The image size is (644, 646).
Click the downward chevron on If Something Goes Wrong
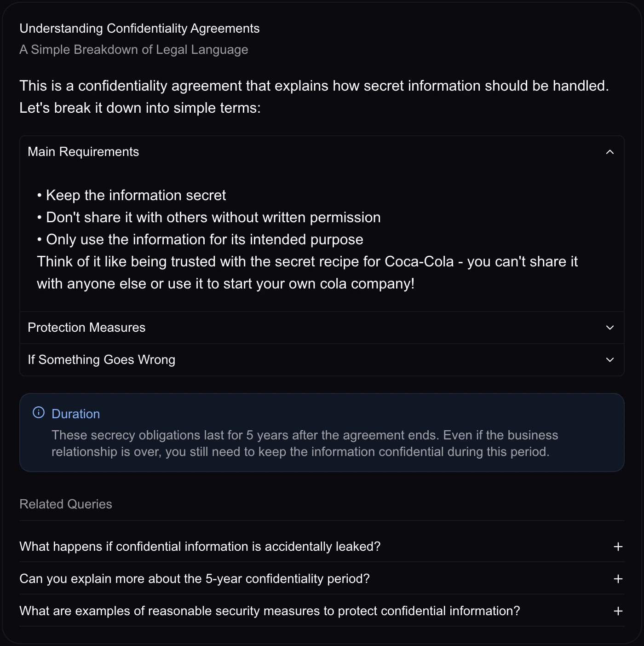pyautogui.click(x=610, y=360)
